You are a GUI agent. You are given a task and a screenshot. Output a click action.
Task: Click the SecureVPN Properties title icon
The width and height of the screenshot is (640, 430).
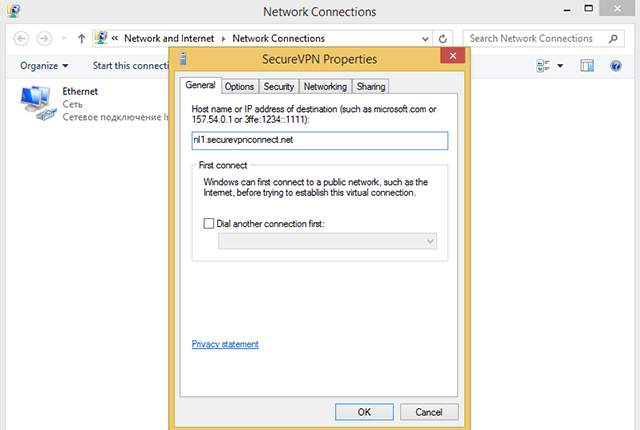[183, 59]
